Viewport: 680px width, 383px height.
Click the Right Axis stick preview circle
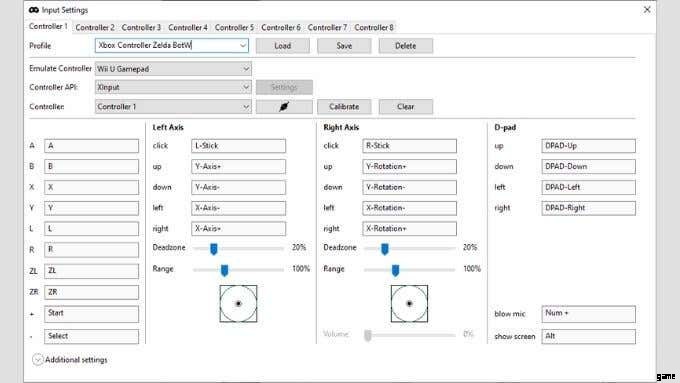click(409, 304)
